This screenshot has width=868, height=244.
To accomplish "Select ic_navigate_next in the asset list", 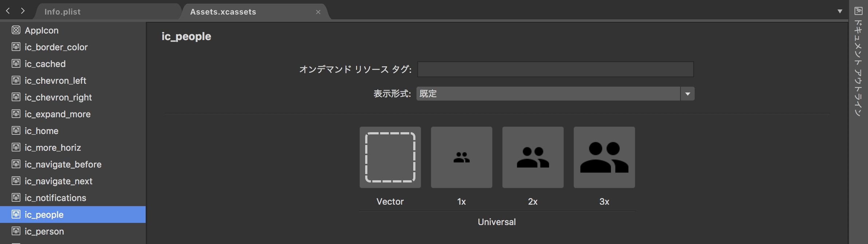I will pyautogui.click(x=59, y=181).
